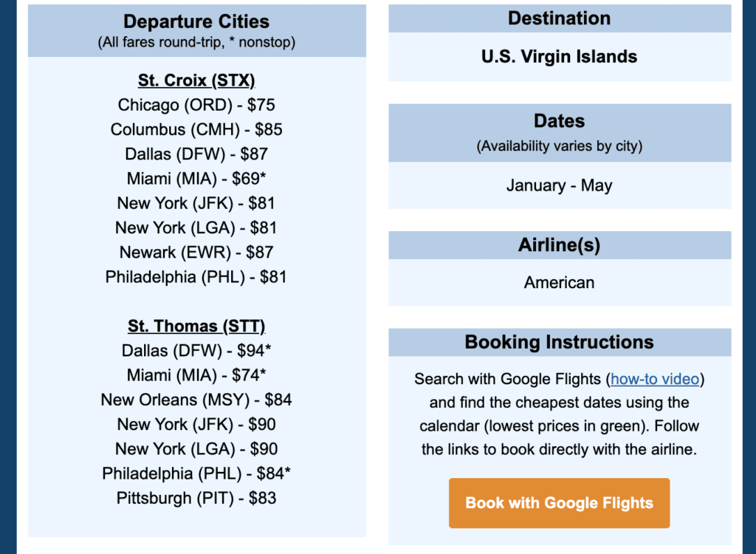This screenshot has height=554, width=756.
Task: Click the American airline name
Action: pyautogui.click(x=559, y=282)
